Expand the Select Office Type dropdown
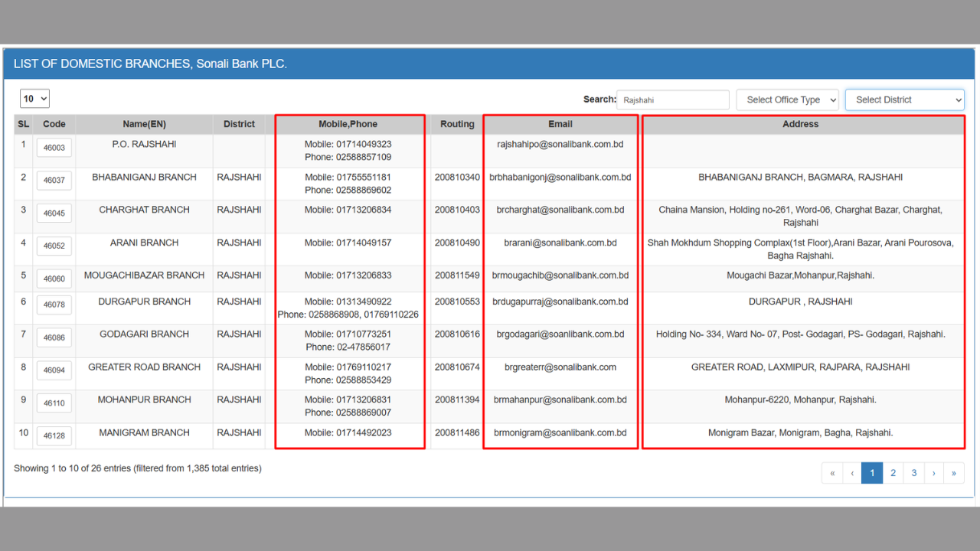Viewport: 980px width, 551px height. (x=787, y=99)
